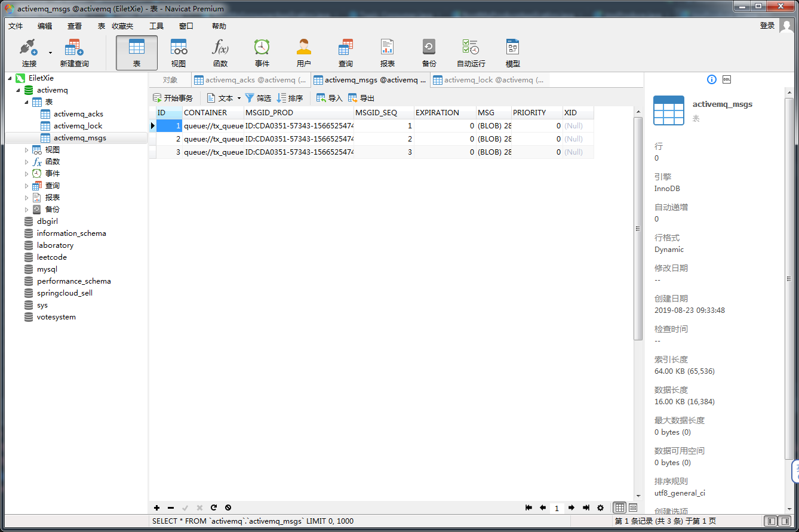The width and height of the screenshot is (799, 532).
Task: Go to the first page
Action: point(528,508)
